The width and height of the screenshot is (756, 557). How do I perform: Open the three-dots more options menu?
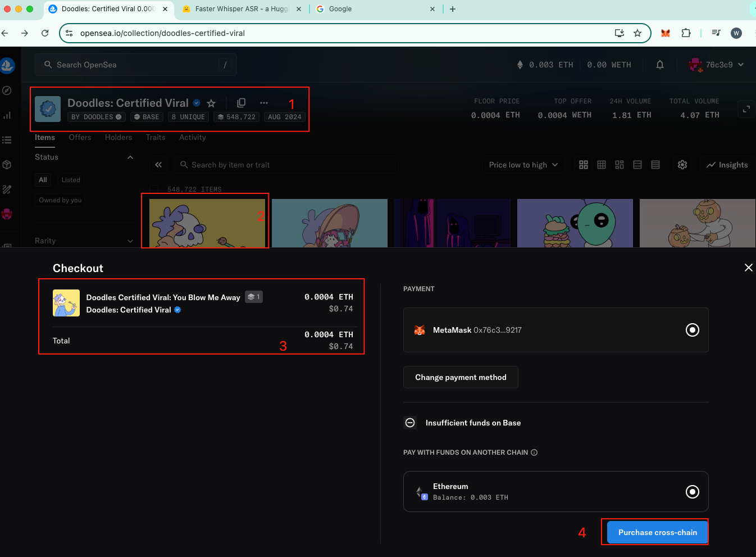pyautogui.click(x=264, y=103)
